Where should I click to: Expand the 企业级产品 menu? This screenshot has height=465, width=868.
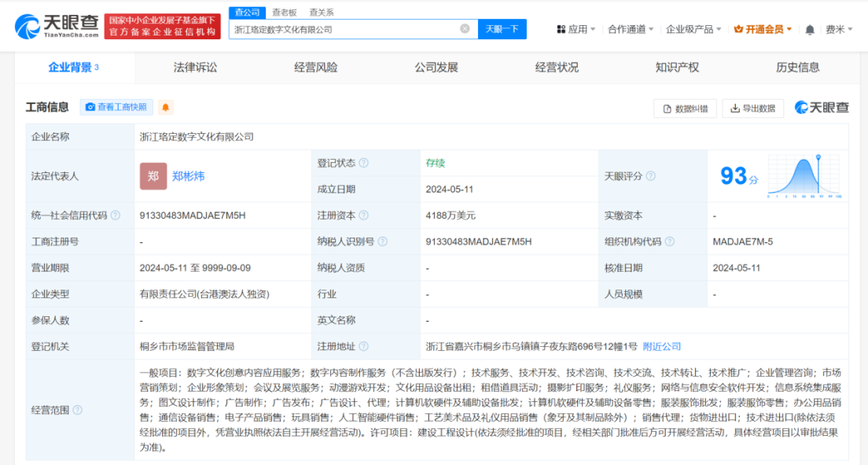click(x=693, y=30)
